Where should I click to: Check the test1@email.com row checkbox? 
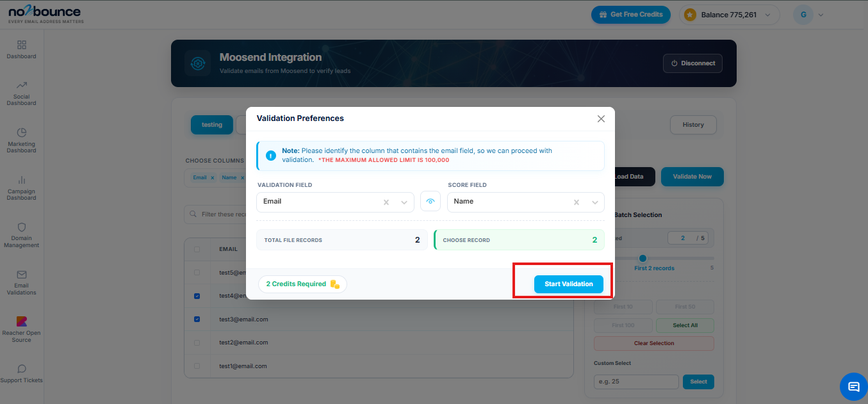click(197, 366)
